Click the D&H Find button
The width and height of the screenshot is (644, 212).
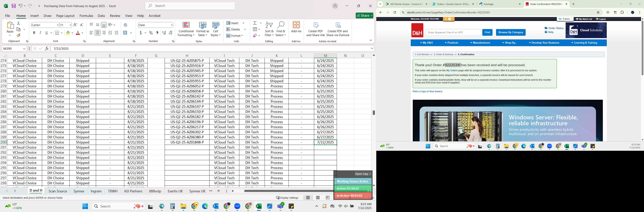pos(487,32)
